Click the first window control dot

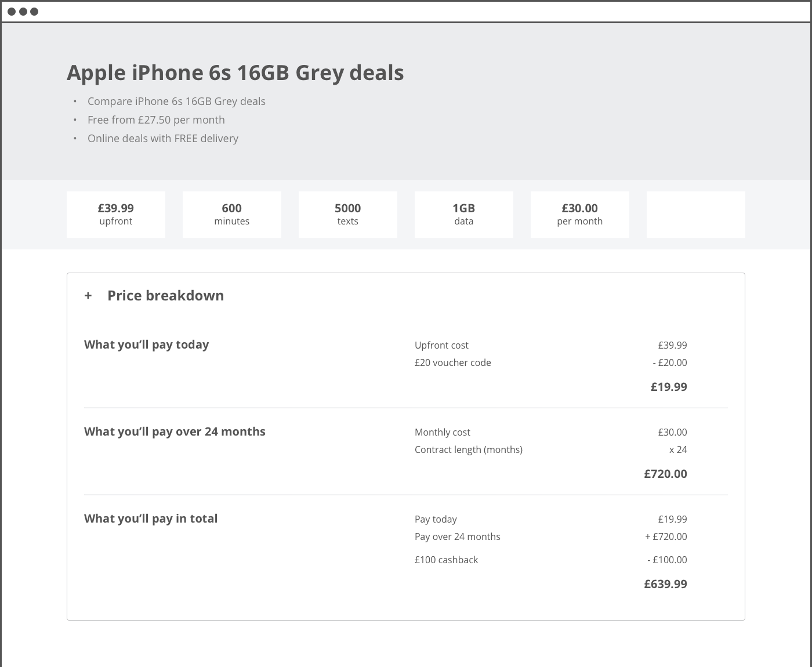point(12,12)
